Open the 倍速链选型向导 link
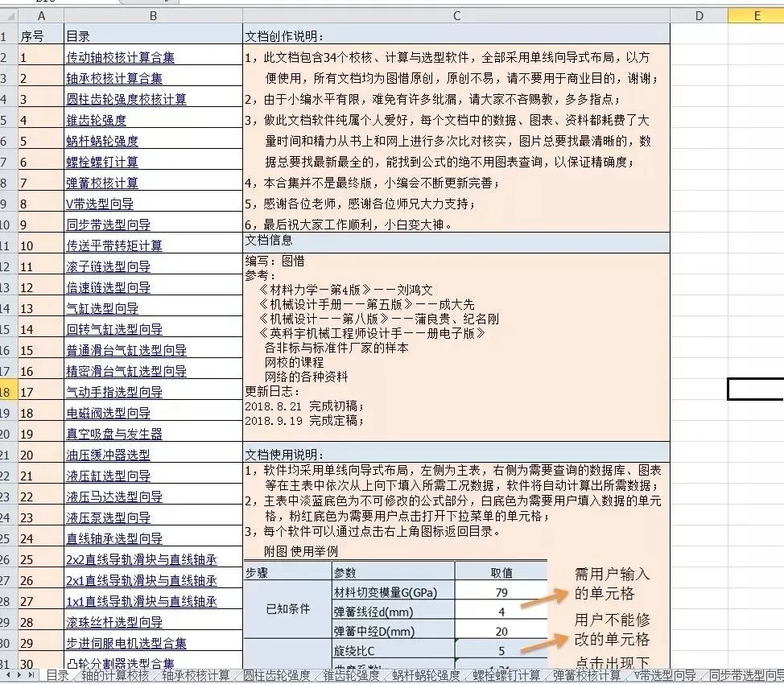This screenshot has width=784, height=684. pos(109,288)
